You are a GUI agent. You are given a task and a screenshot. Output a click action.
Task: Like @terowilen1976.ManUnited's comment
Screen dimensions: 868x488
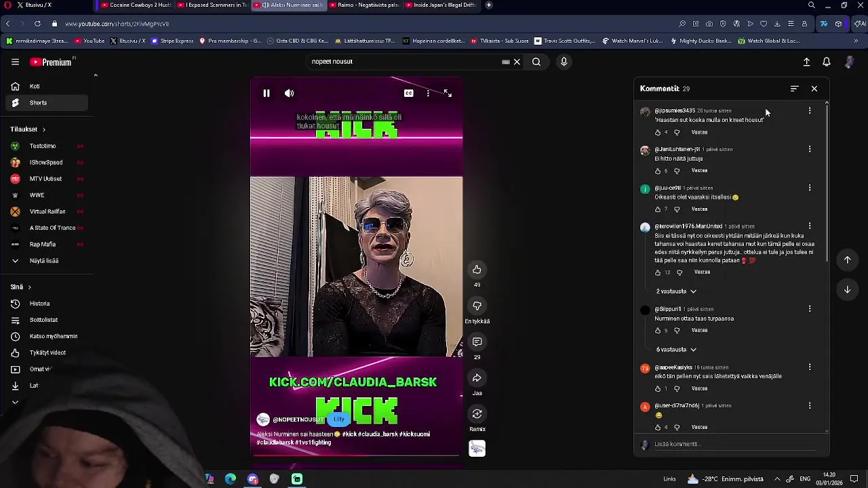658,273
